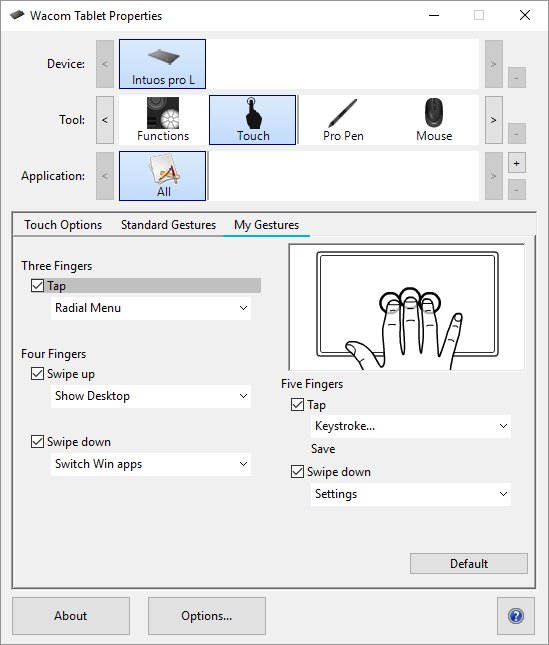The height and width of the screenshot is (645, 549).
Task: Click the Five Fingers heading
Action: 312,384
